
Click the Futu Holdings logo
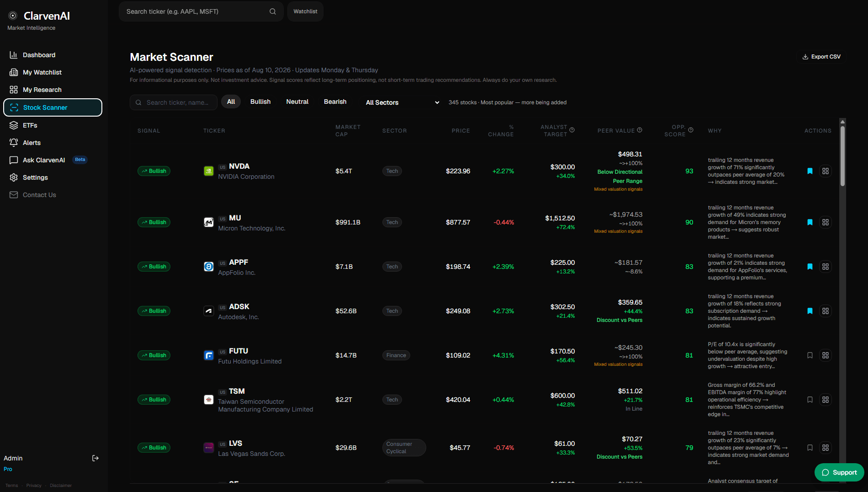pyautogui.click(x=209, y=355)
